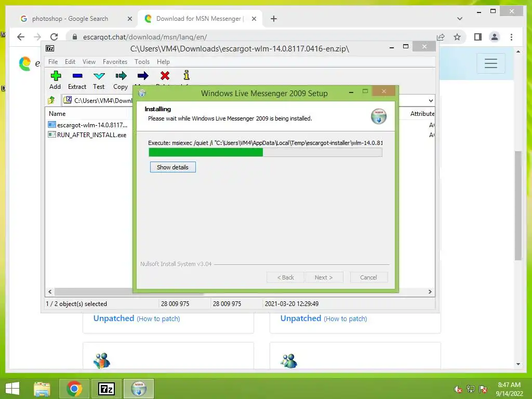This screenshot has width=532, height=399.
Task: Click Chrome's reload page icon
Action: [x=54, y=37]
